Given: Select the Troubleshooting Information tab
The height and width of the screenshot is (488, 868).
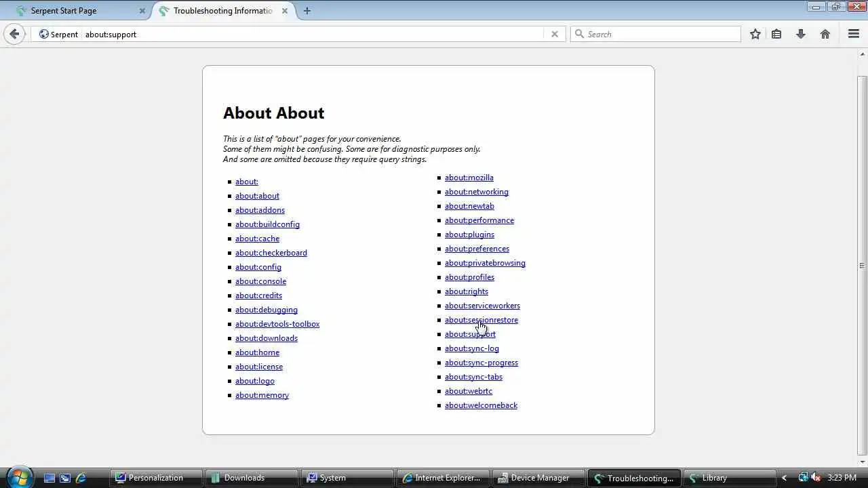Looking at the screenshot, I should 223,11.
